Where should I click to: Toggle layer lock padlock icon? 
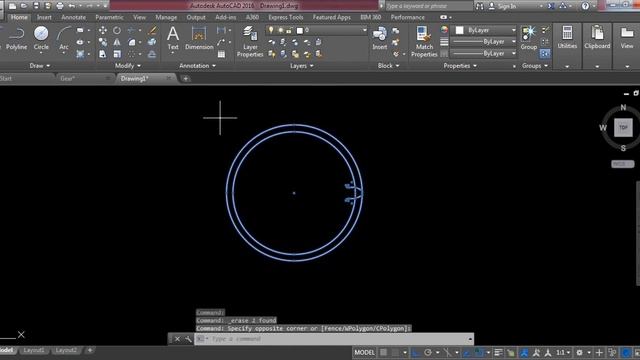289,31
